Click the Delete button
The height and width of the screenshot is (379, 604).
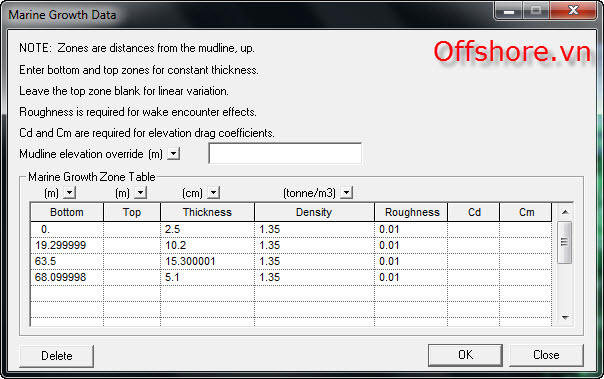tap(56, 356)
